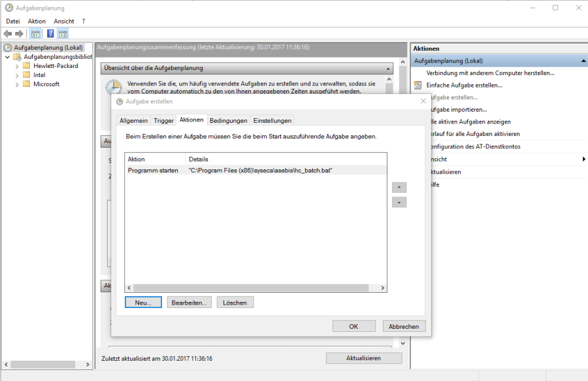Viewport: 588px width, 381px height.
Task: Toggle the console tree view toolbar icon
Action: pos(36,34)
